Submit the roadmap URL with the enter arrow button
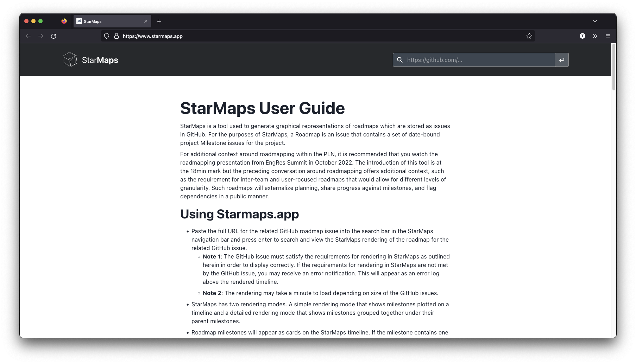 click(562, 60)
